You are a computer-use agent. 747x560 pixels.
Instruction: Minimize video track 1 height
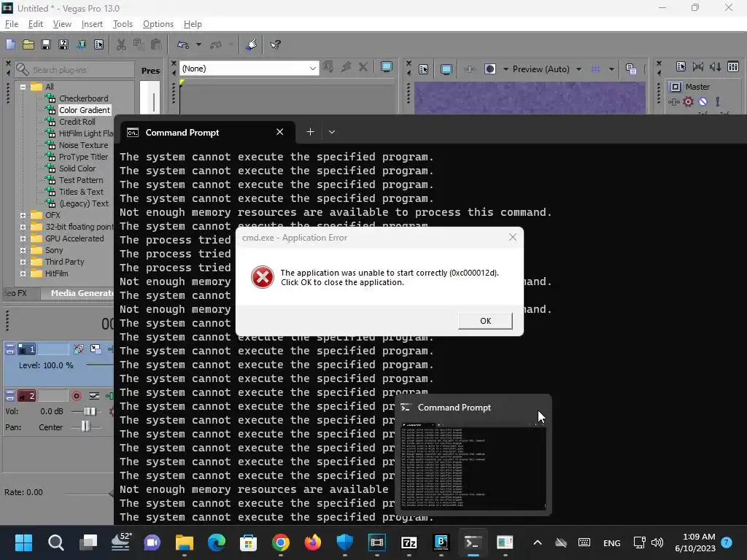point(9,346)
